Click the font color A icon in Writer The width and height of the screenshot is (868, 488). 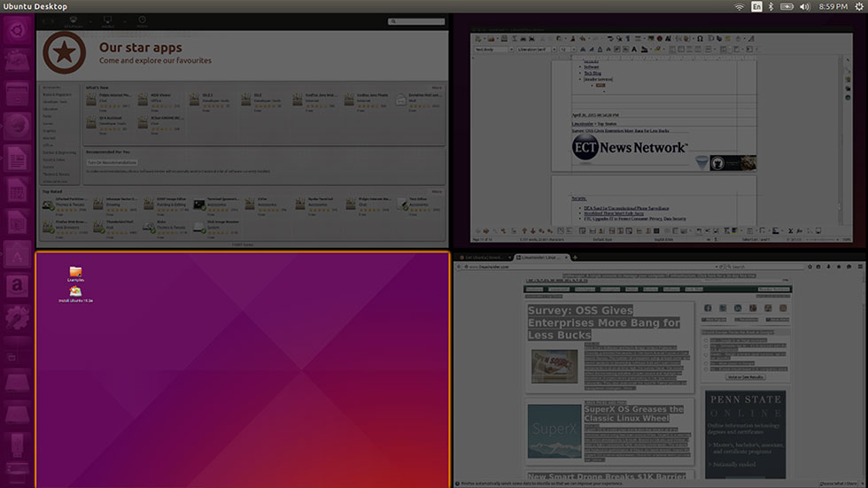(x=634, y=50)
